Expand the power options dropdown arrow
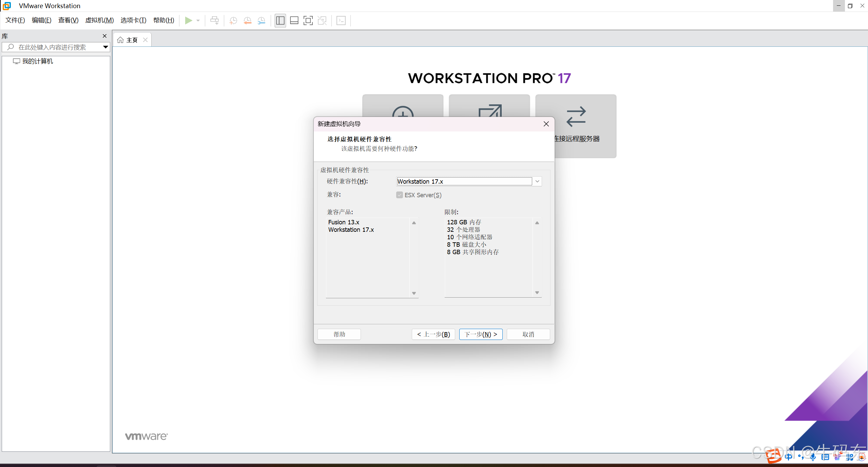 [x=198, y=20]
